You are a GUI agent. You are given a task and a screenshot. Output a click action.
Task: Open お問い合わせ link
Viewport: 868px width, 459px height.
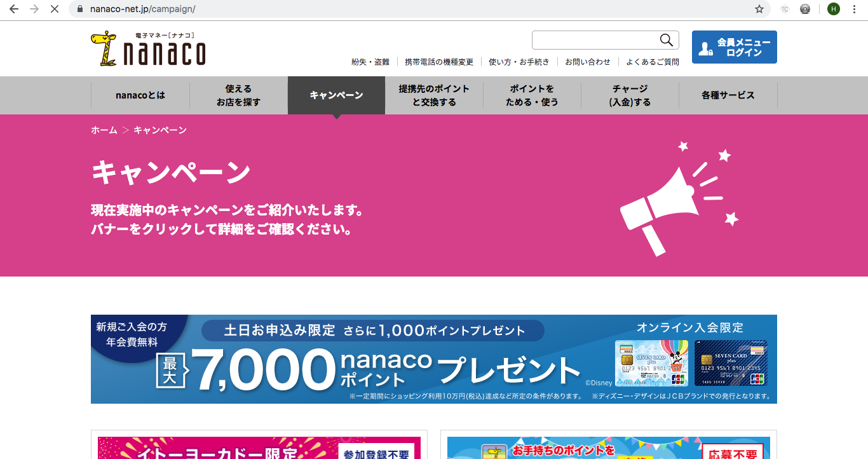(588, 62)
